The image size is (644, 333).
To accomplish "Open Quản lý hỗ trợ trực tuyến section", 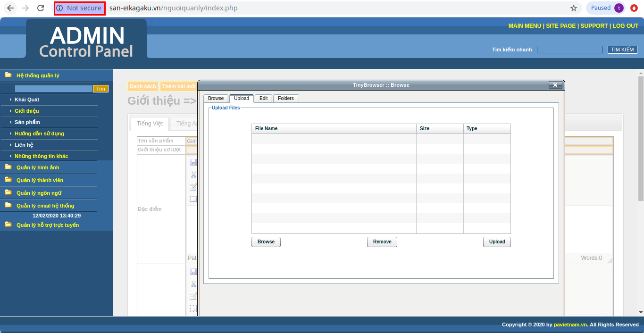I will click(48, 225).
